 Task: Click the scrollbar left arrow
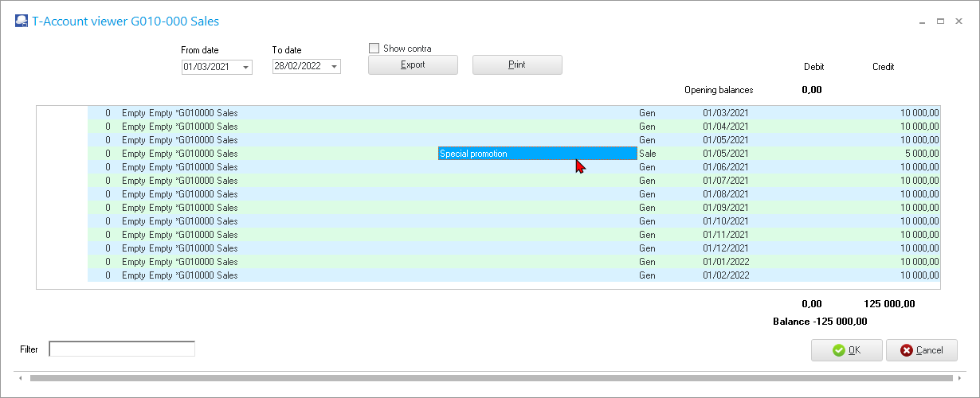[x=20, y=378]
